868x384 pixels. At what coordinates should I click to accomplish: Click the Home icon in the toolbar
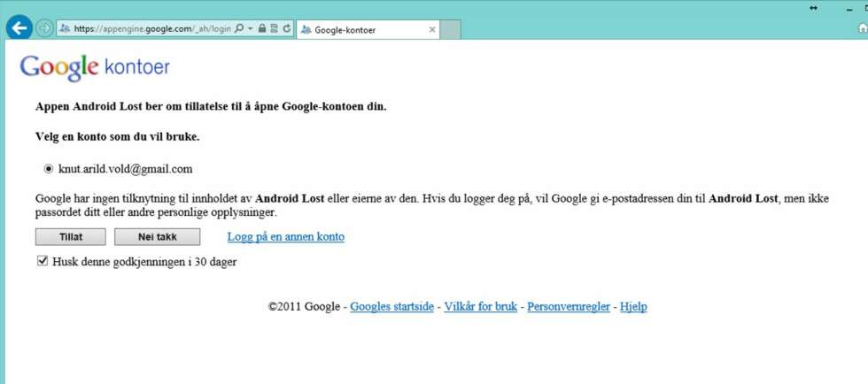pyautogui.click(x=863, y=29)
